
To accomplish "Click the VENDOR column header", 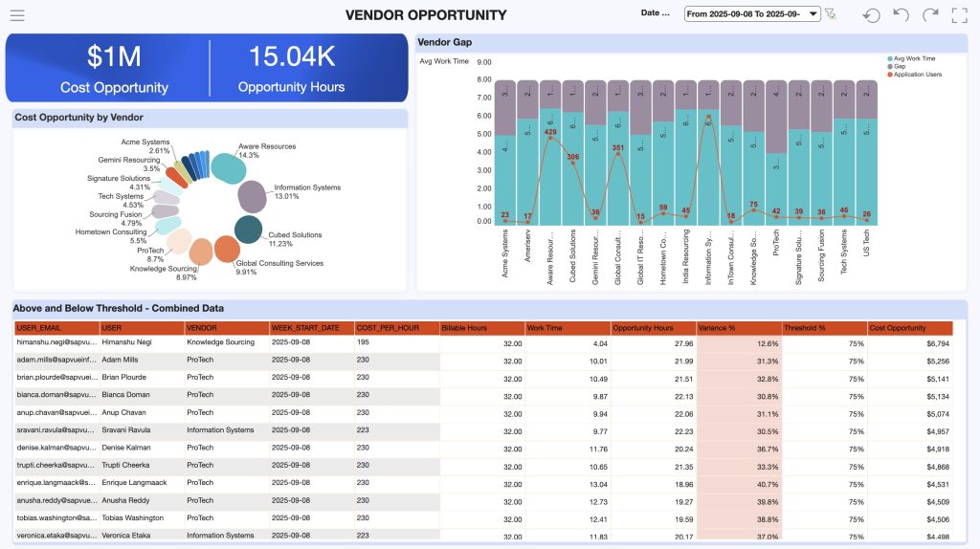I will (x=225, y=328).
